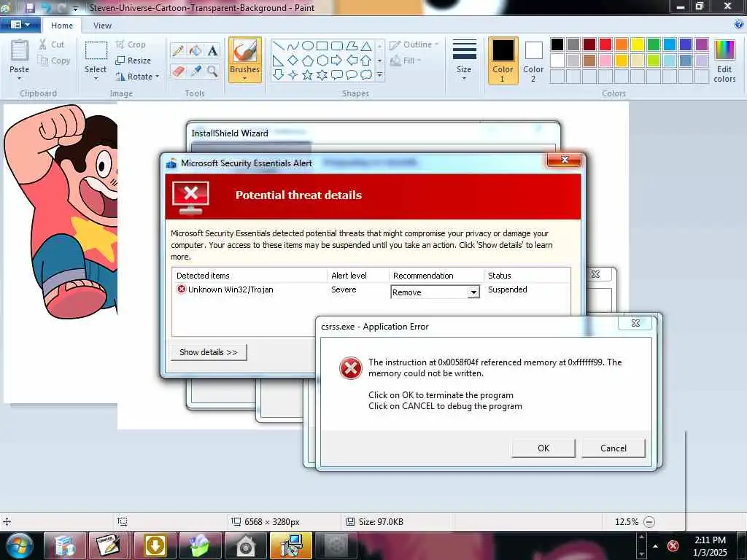Click the Undo arrow in the title bar

point(46,7)
